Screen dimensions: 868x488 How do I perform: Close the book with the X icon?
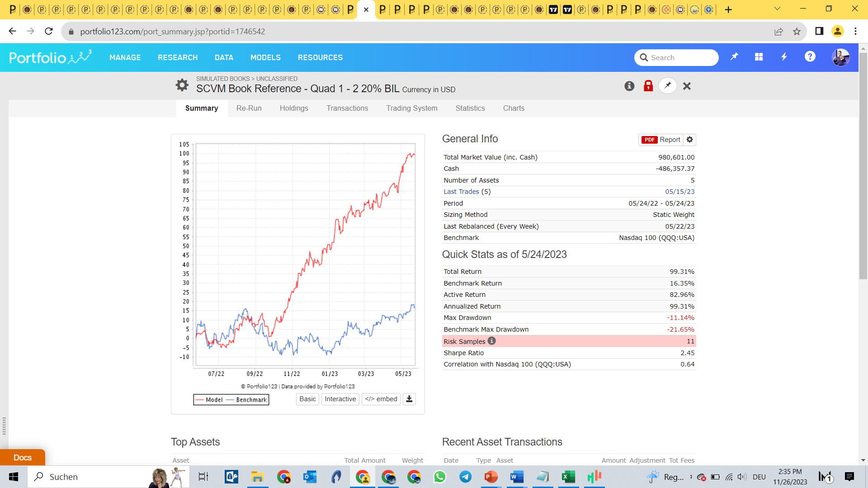687,86
